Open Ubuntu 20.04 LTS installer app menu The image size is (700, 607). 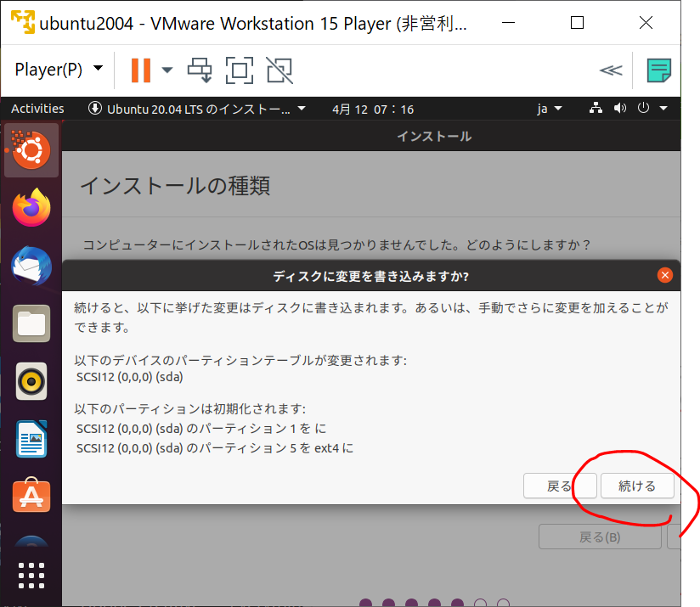(197, 109)
